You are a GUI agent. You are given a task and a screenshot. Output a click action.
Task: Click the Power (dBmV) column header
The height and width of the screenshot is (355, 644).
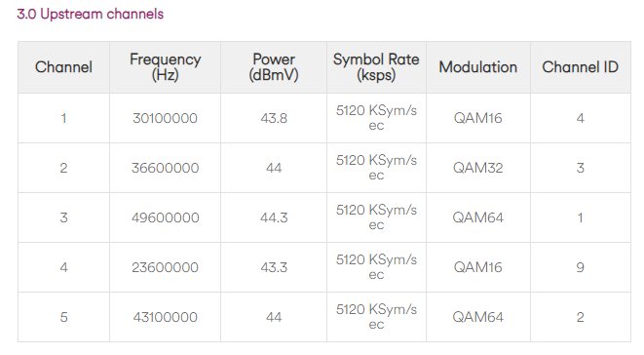tap(274, 67)
